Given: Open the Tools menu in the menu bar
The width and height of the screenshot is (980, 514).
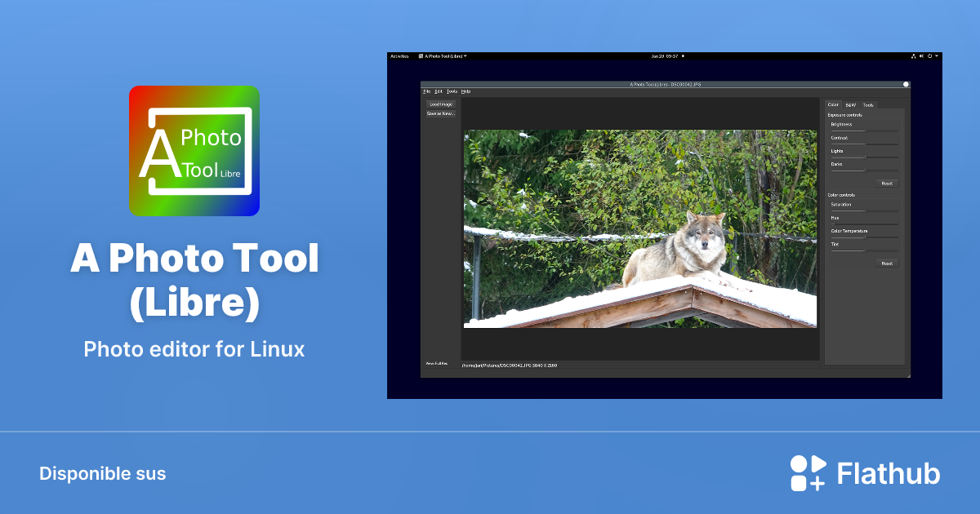Looking at the screenshot, I should pos(452,91).
